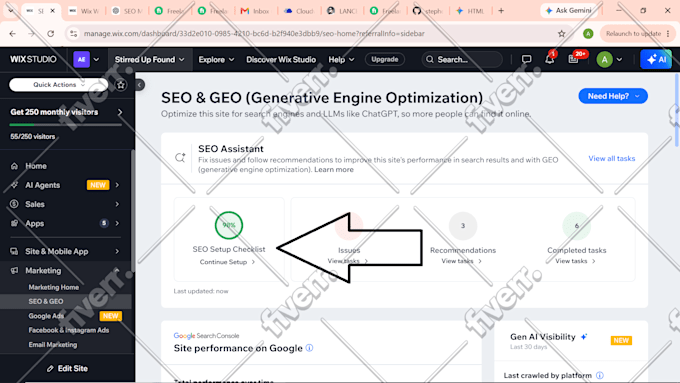Click the Learn more link in SEO Assistant
Image resolution: width=680 pixels, height=383 pixels.
[x=334, y=170]
